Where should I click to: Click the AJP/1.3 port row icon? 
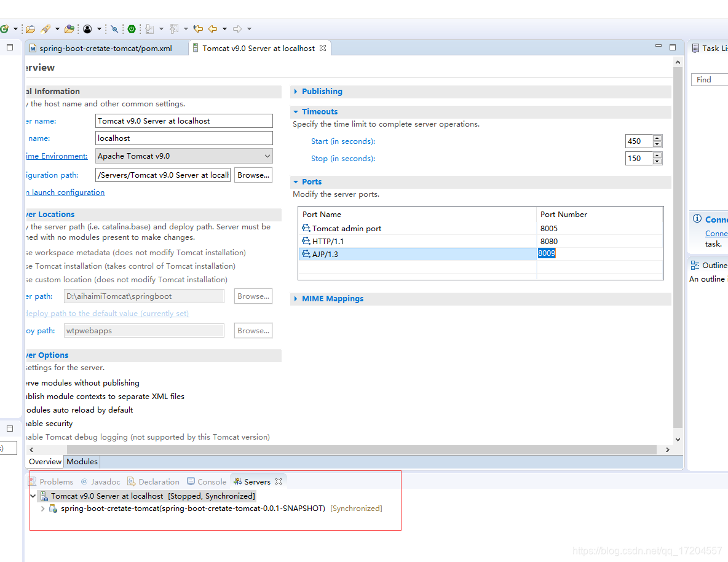306,253
